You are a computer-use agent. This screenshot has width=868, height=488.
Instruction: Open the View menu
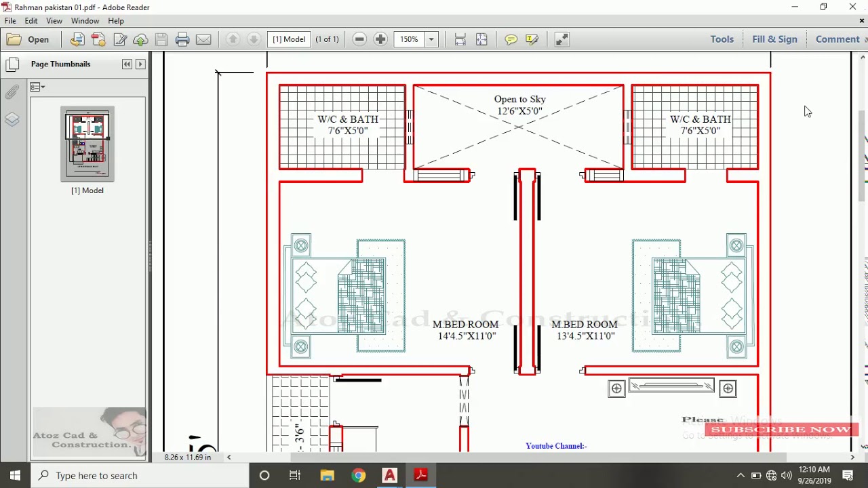54,21
